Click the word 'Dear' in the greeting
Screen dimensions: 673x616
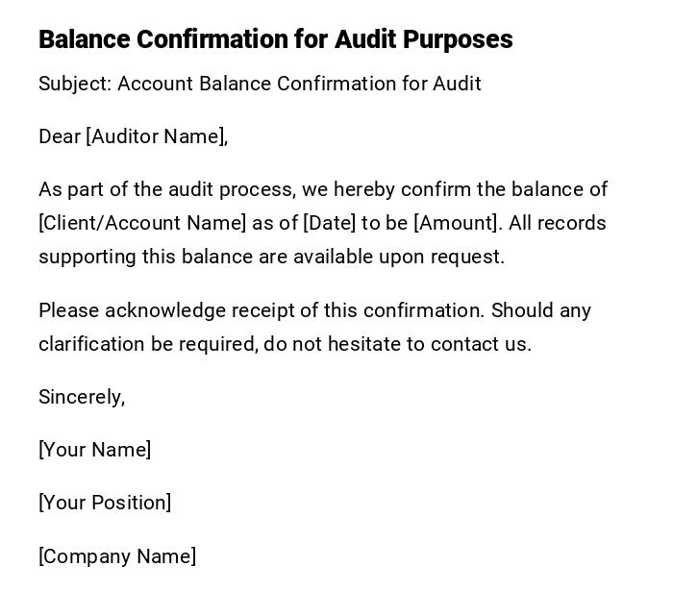pos(60,136)
